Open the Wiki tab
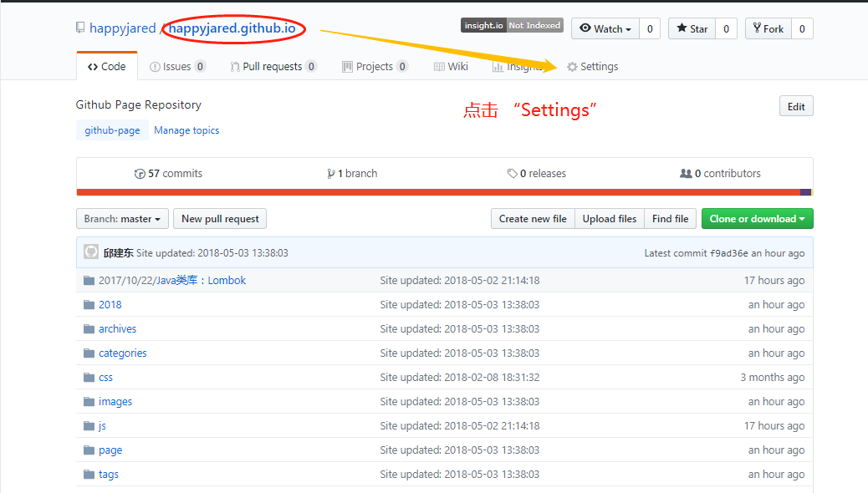Viewport: 868px width, 493px height. click(x=452, y=66)
